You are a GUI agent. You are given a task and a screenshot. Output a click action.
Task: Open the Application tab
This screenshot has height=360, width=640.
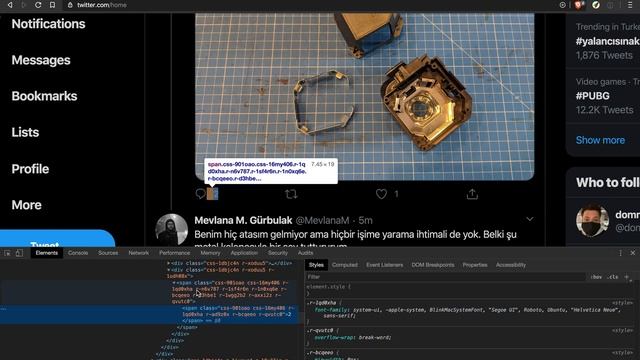click(244, 253)
